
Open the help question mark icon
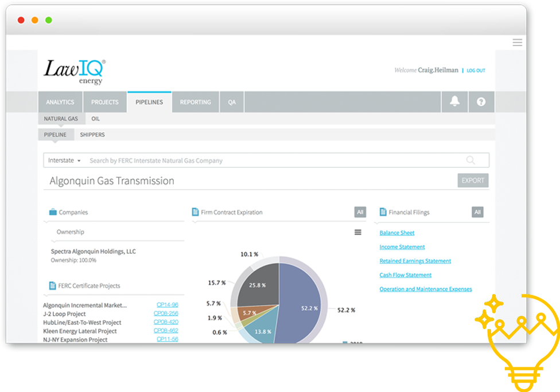coord(481,101)
